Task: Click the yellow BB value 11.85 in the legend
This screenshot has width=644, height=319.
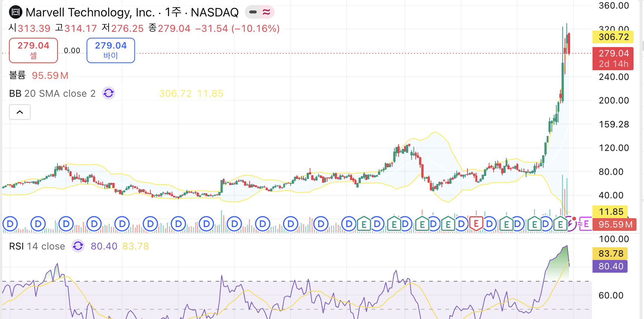Action: 210,93
